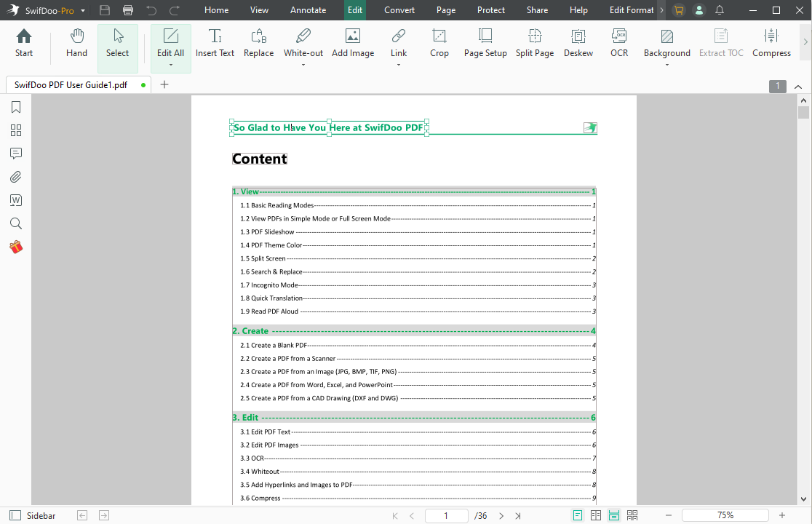The height and width of the screenshot is (524, 812).
Task: Undo the last action
Action: point(151,10)
